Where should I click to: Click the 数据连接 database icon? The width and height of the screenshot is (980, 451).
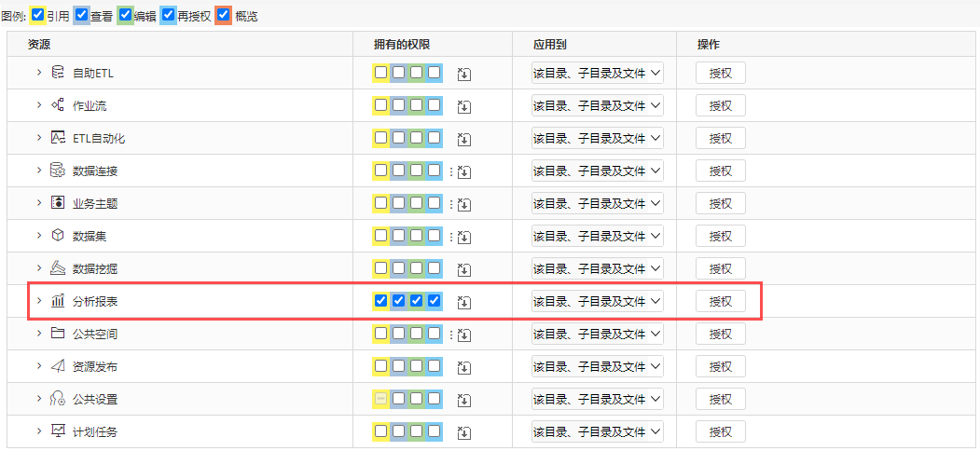click(58, 171)
